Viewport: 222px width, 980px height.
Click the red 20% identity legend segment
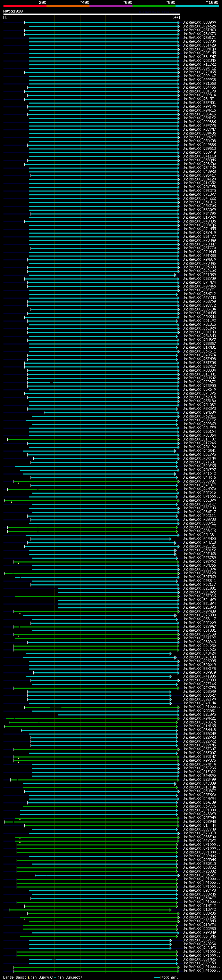pyautogui.click(x=25, y=6)
